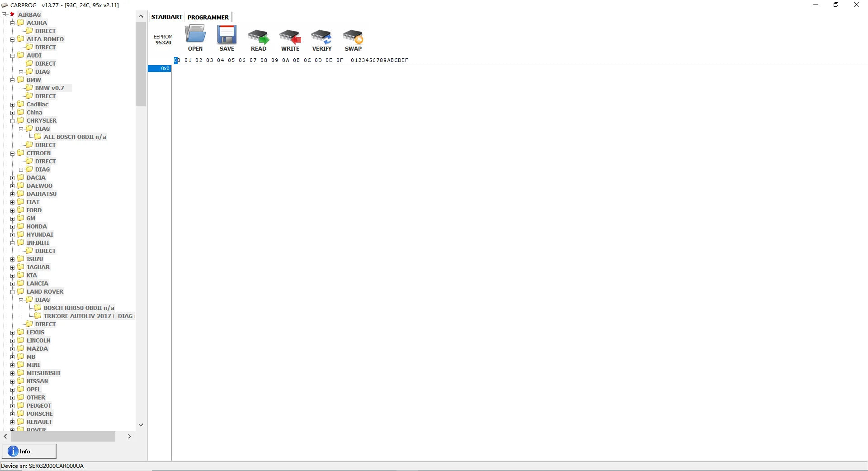
Task: Click the OPEN file folder icon
Action: (x=195, y=34)
